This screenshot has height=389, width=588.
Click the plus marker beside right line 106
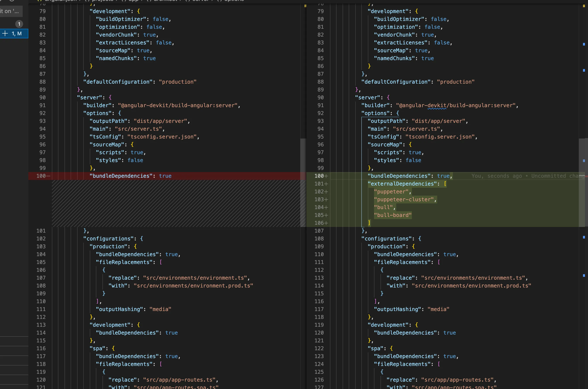coord(326,223)
